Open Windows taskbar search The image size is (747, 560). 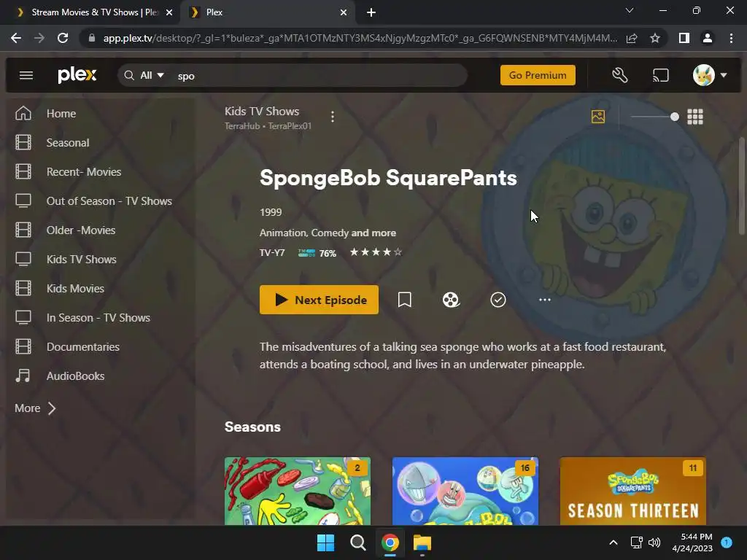click(357, 542)
